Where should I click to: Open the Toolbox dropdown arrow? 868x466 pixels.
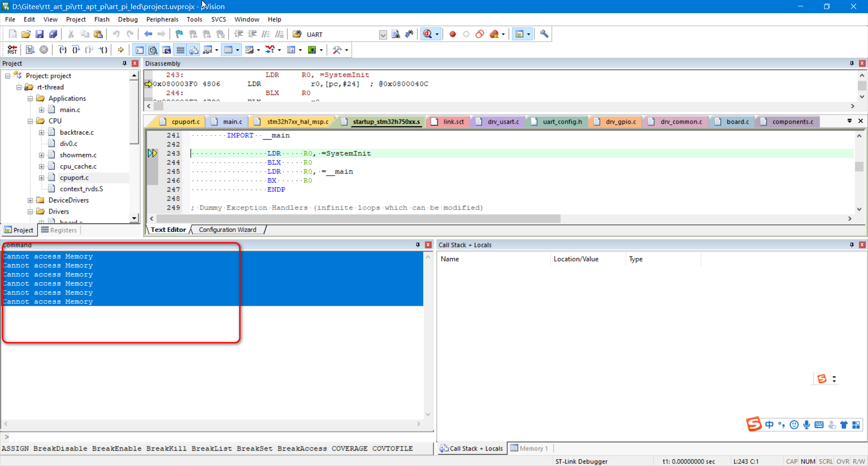pyautogui.click(x=347, y=50)
